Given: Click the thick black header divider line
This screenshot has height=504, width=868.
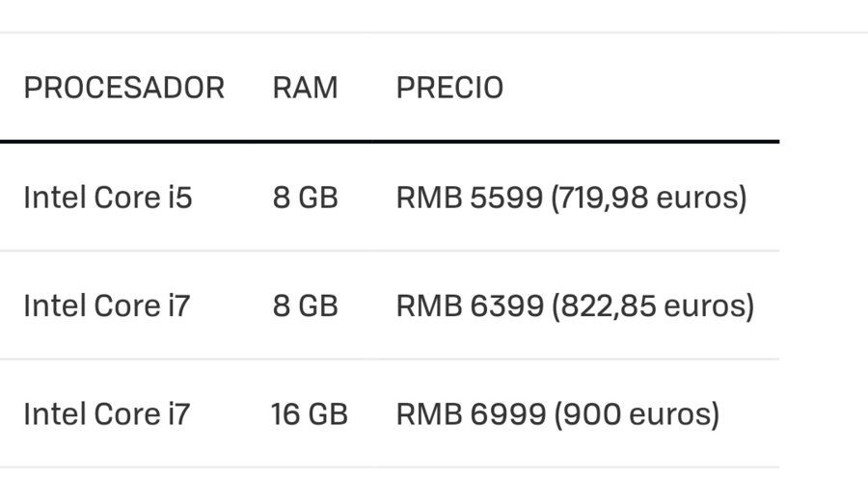Looking at the screenshot, I should click(x=390, y=142).
